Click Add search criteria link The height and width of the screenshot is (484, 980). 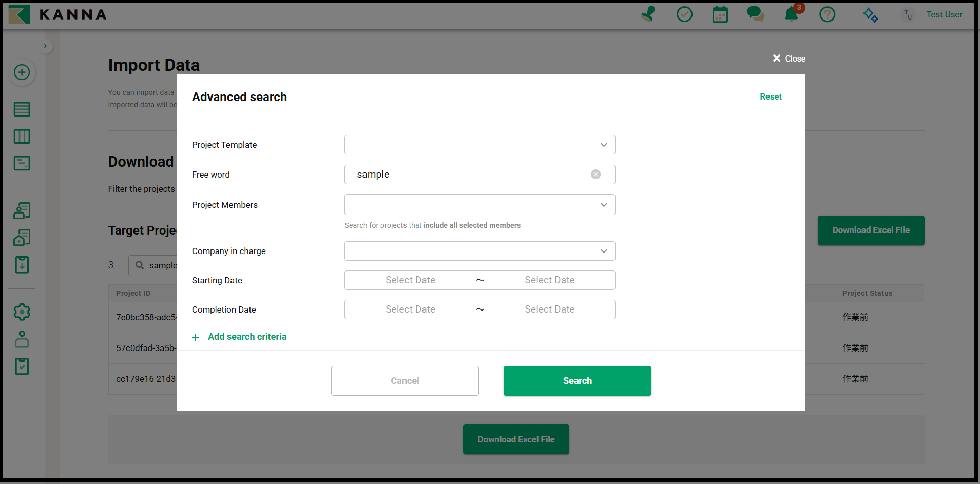point(247,337)
